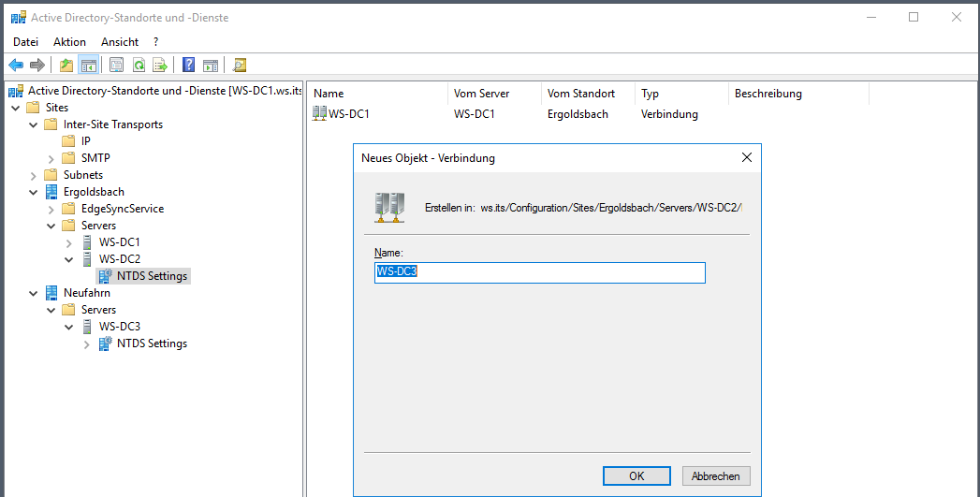Click the magnifier Find icon in toolbar
Screen dimensions: 980x497
coord(240,65)
